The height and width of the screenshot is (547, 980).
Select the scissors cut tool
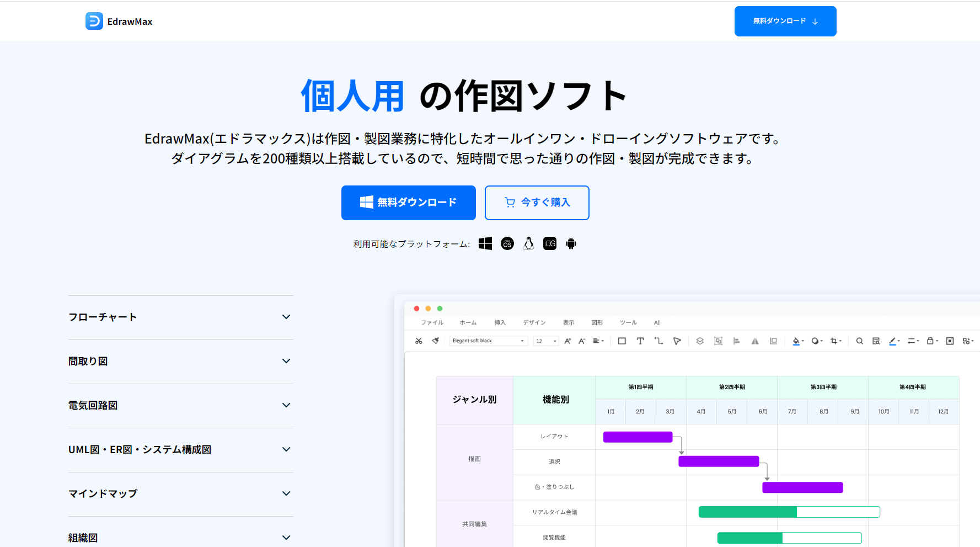pyautogui.click(x=419, y=341)
